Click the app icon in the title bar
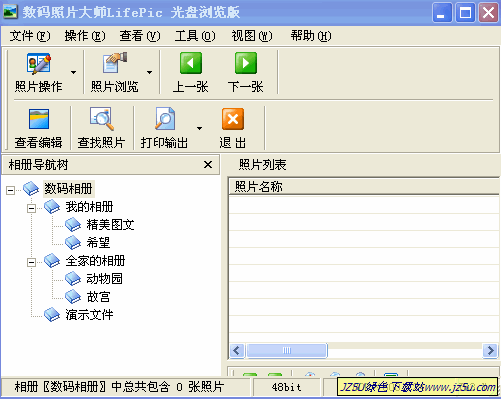Viewport: 501px width, 399px height. point(10,12)
